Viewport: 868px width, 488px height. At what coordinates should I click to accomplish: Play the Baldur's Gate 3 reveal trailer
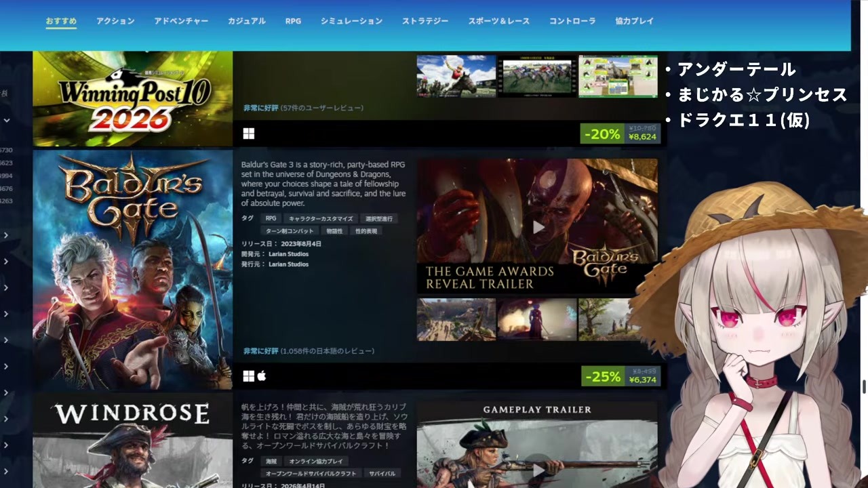537,227
